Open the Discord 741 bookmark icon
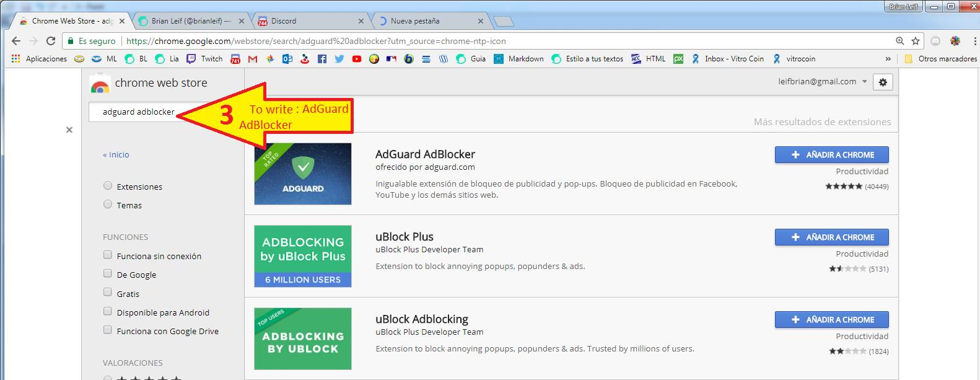The width and height of the screenshot is (980, 380). (x=235, y=59)
